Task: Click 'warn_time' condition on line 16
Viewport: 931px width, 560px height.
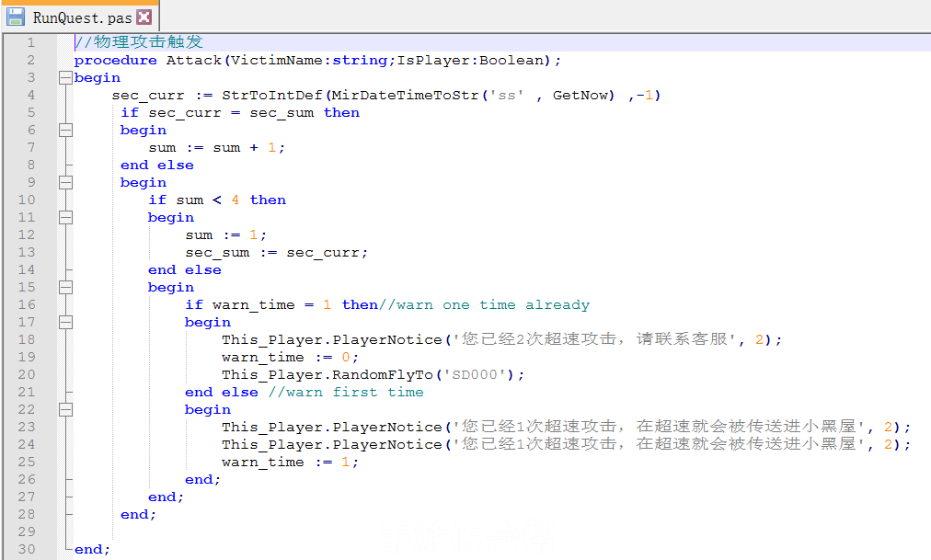Action: (x=254, y=305)
